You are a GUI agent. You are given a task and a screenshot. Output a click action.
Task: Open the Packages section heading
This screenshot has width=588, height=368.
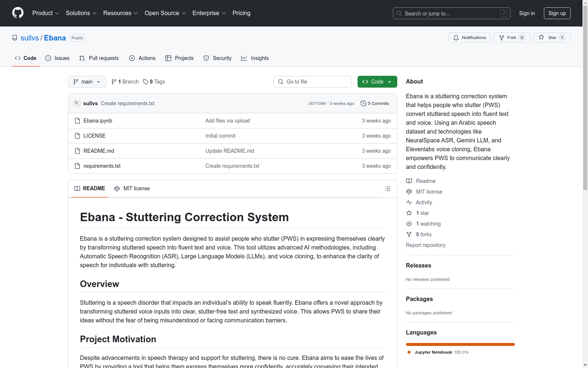pos(419,299)
